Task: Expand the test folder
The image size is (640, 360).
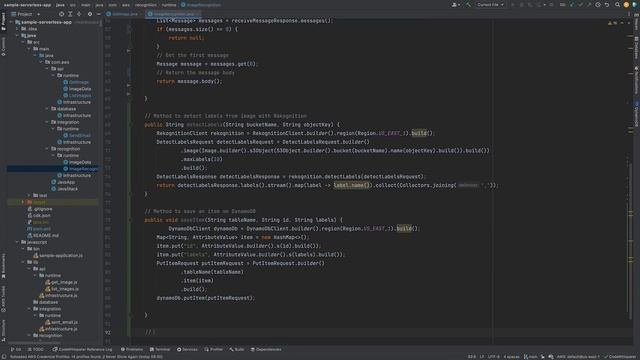Action: [29, 196]
